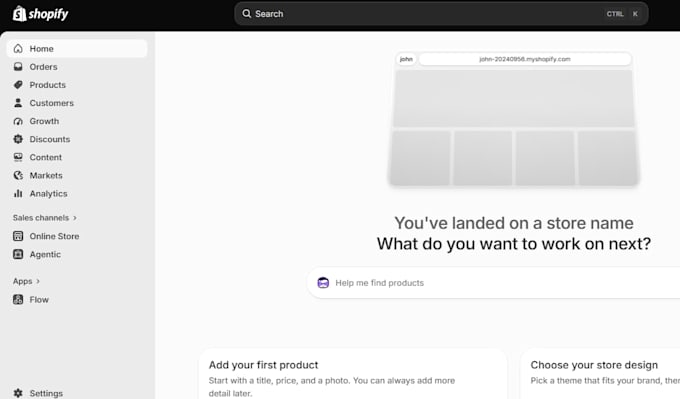Click the Agentic channel icon
The width and height of the screenshot is (680, 399).
click(x=18, y=254)
